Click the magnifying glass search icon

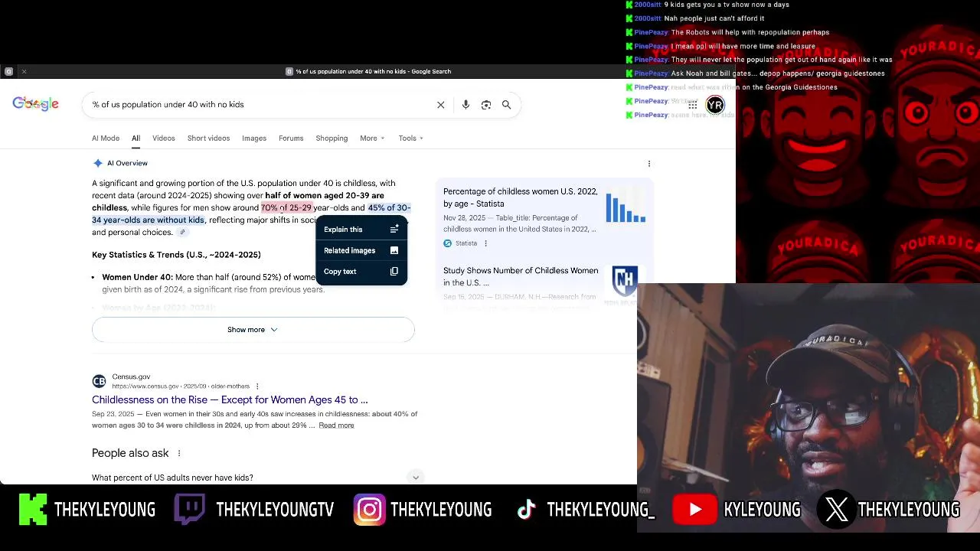(x=506, y=105)
